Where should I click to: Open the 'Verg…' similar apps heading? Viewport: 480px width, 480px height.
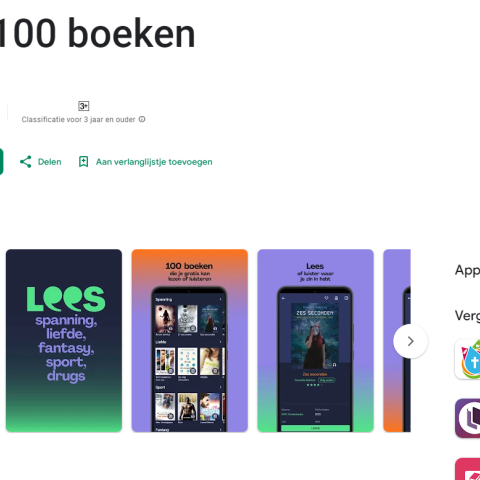[467, 316]
